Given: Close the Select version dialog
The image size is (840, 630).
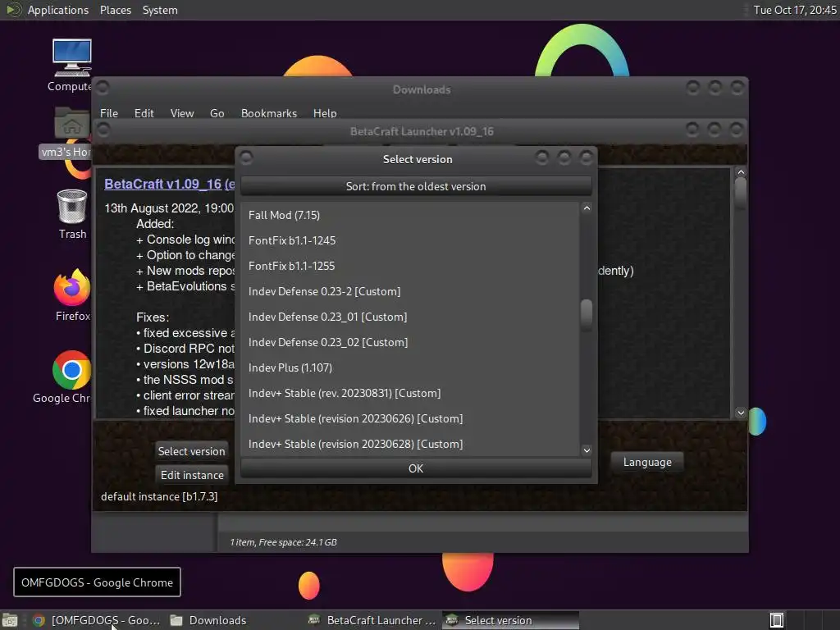Looking at the screenshot, I should 586,157.
